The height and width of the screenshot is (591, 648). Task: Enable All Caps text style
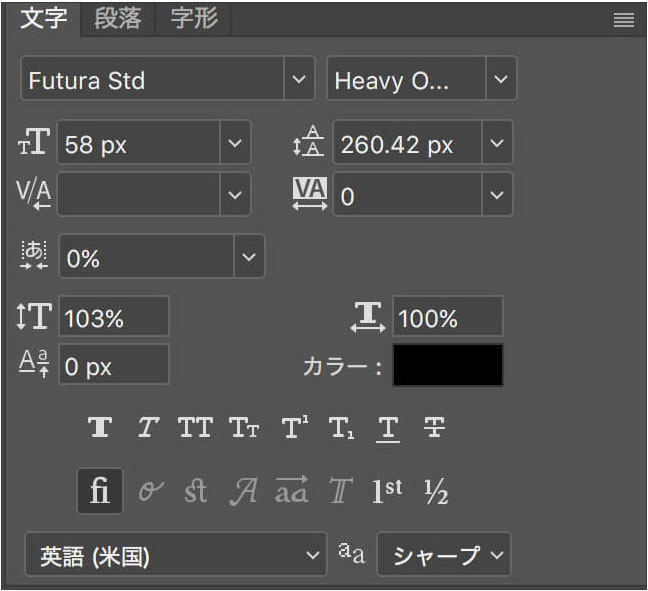(195, 427)
